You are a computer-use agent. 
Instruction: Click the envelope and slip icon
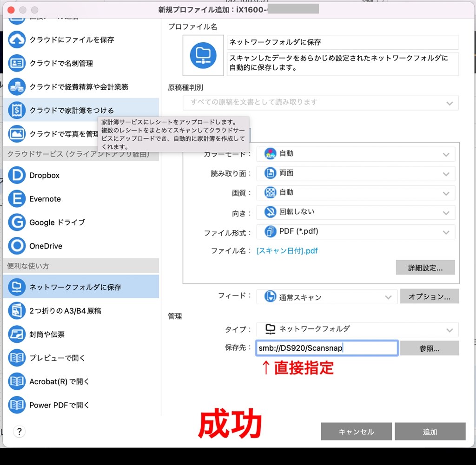pyautogui.click(x=17, y=334)
